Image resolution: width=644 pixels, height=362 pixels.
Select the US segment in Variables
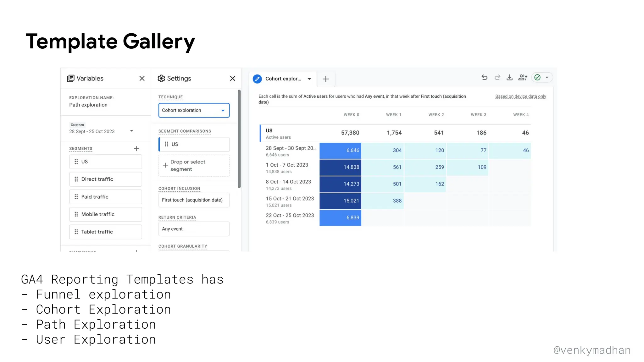tap(106, 162)
